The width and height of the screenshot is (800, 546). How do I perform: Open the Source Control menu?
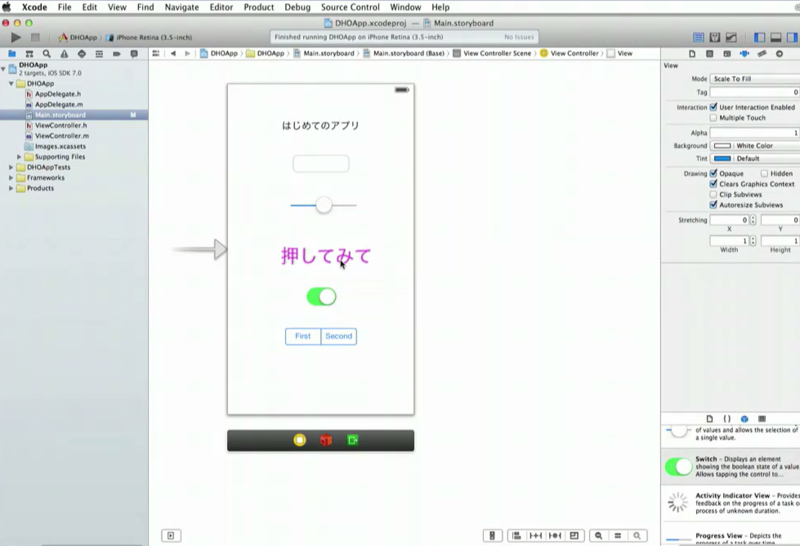350,7
